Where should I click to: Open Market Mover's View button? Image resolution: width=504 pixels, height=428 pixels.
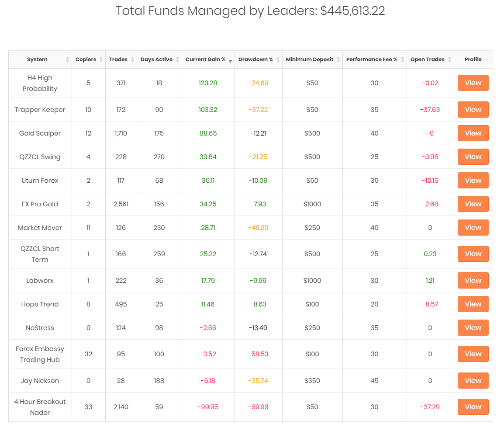[473, 228]
